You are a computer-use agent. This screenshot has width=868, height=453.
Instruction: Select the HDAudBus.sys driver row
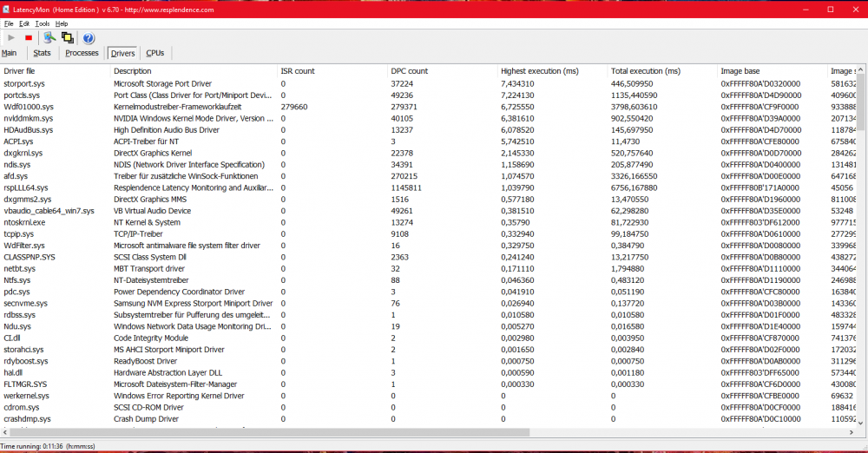(x=429, y=130)
